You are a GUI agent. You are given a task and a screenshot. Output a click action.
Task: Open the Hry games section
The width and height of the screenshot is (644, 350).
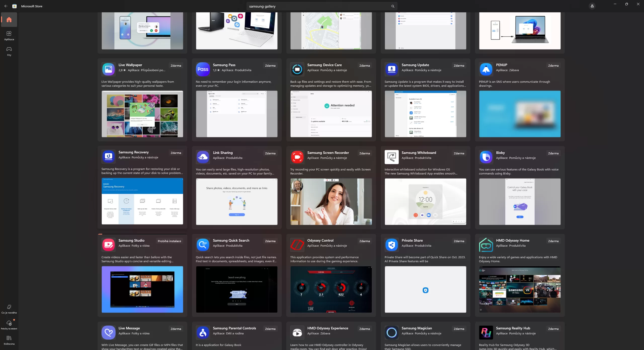point(9,51)
